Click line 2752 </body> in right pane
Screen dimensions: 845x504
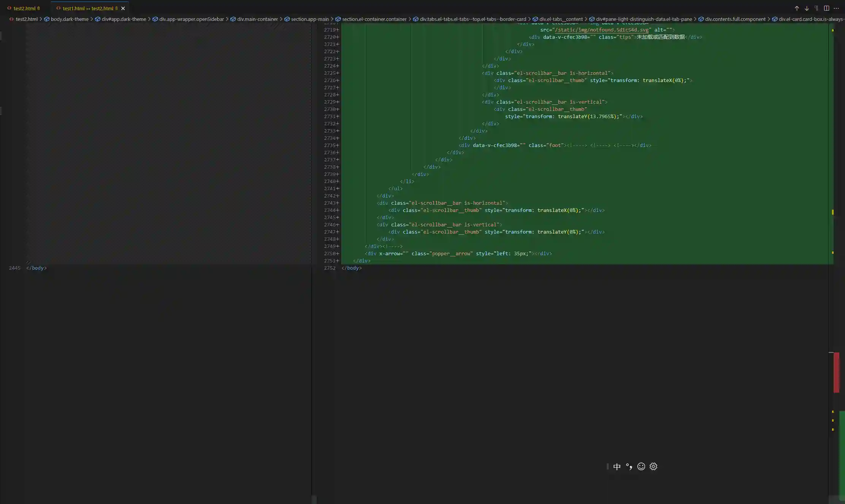click(x=352, y=268)
